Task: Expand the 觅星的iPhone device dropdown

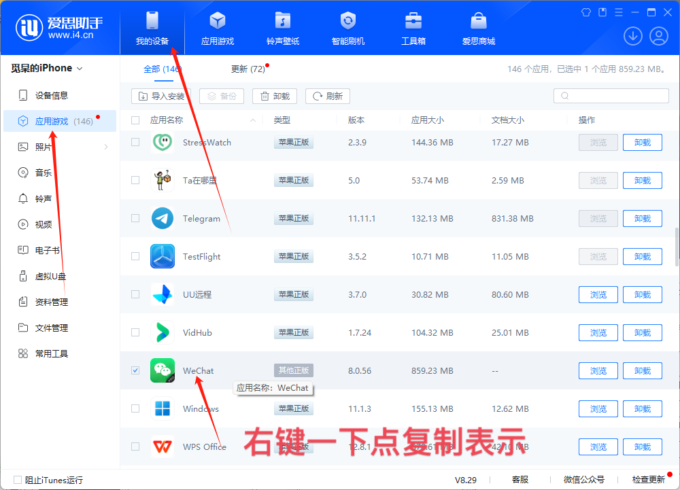Action: pos(80,69)
